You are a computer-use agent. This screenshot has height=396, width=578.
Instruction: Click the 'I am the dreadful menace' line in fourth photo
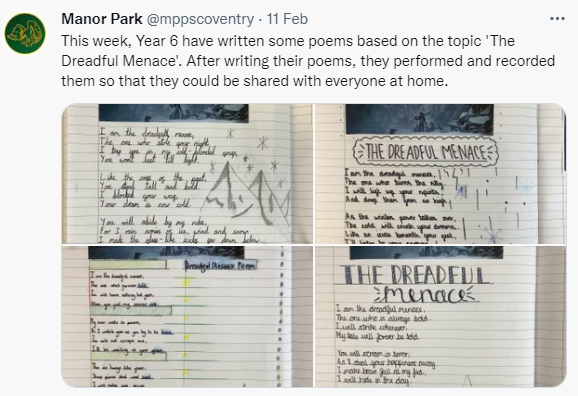pos(381,309)
